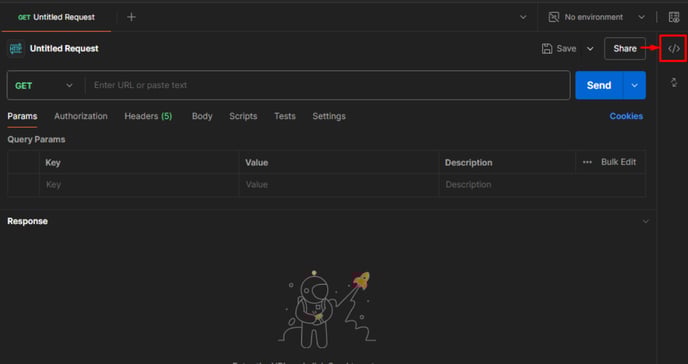The width and height of the screenshot is (688, 364).
Task: Open the Headers (5) tab
Action: [x=148, y=116]
